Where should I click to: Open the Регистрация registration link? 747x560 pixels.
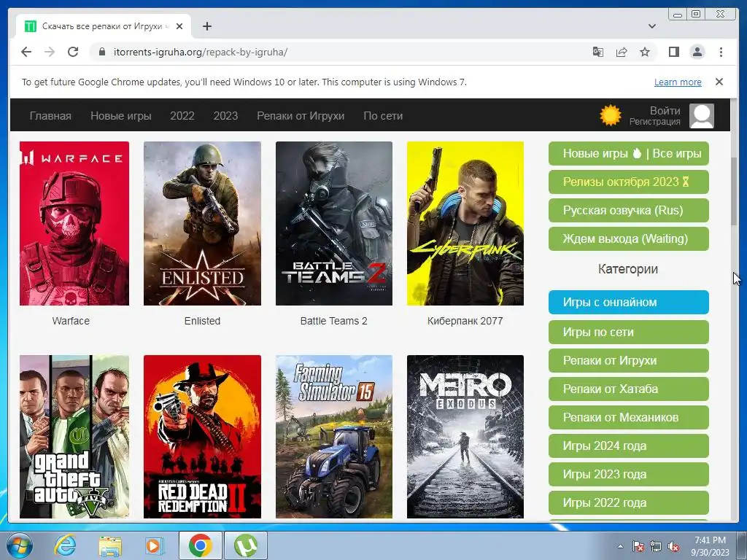(x=654, y=122)
